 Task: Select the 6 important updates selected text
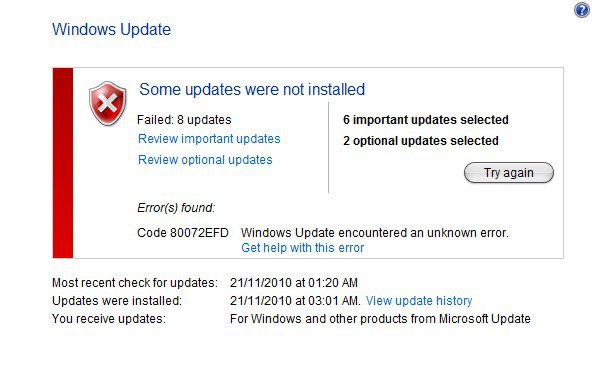pyautogui.click(x=426, y=120)
